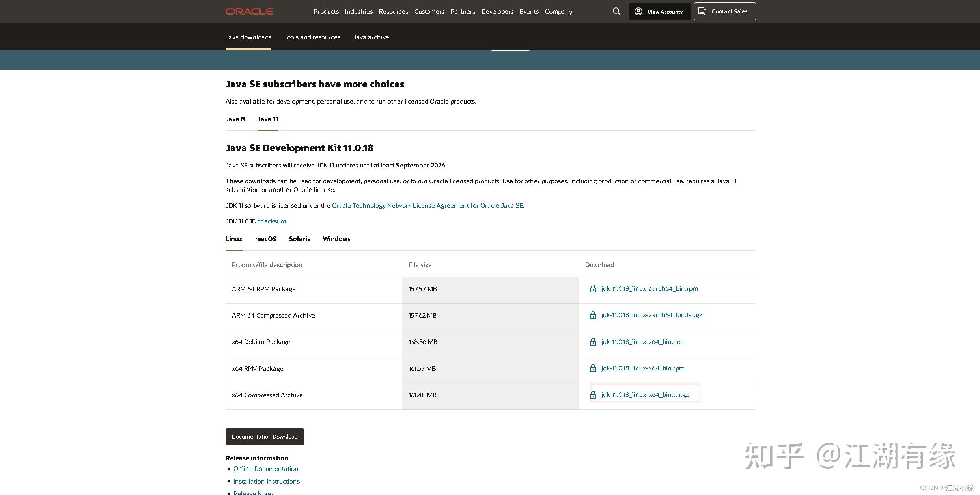Download jdk-11.0.18_linux-x64_bin.tar.gz file
Image resolution: width=980 pixels, height=495 pixels.
[x=645, y=395]
